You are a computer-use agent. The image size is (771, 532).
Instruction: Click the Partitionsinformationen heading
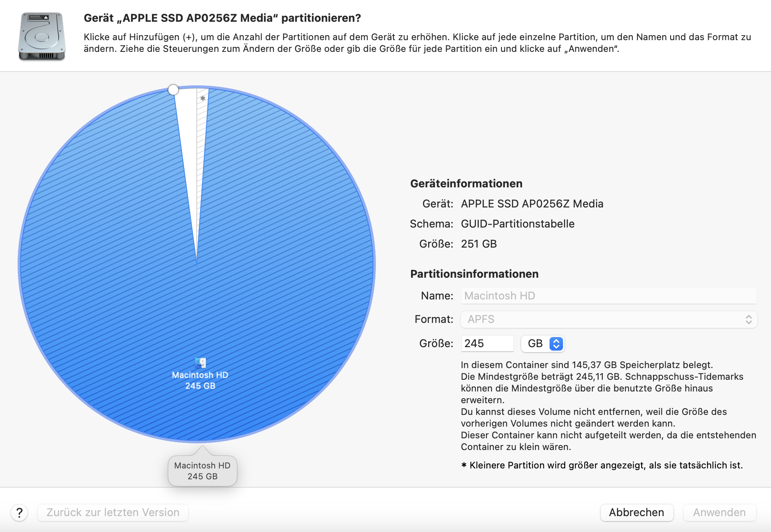pyautogui.click(x=474, y=274)
